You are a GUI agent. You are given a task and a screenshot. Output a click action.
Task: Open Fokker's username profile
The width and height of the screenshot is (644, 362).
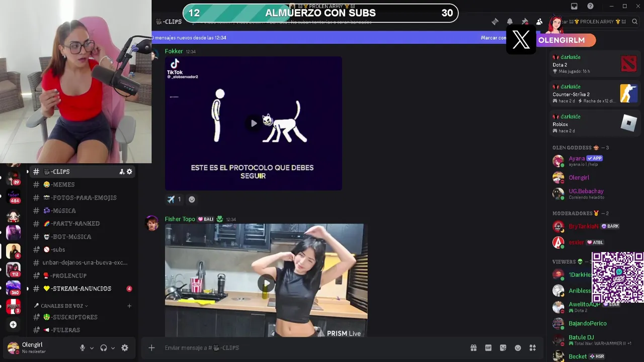pyautogui.click(x=174, y=51)
